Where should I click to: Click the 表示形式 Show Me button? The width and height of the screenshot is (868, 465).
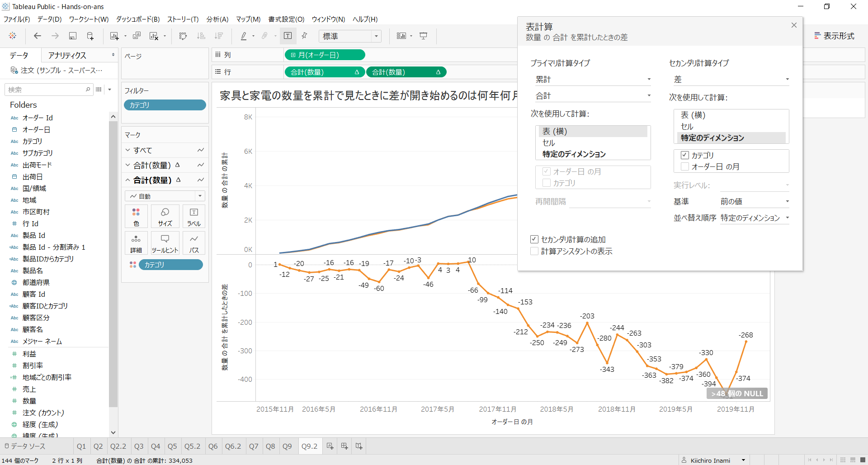pos(834,36)
